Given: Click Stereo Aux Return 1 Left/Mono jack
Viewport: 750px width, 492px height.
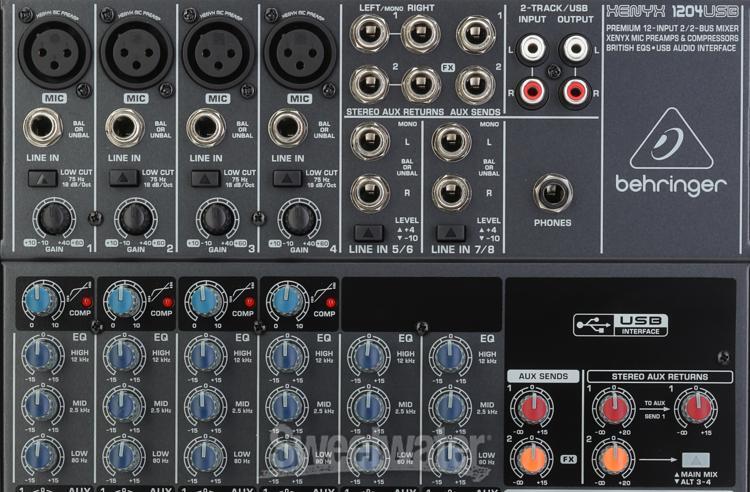Looking at the screenshot, I should point(369,33).
